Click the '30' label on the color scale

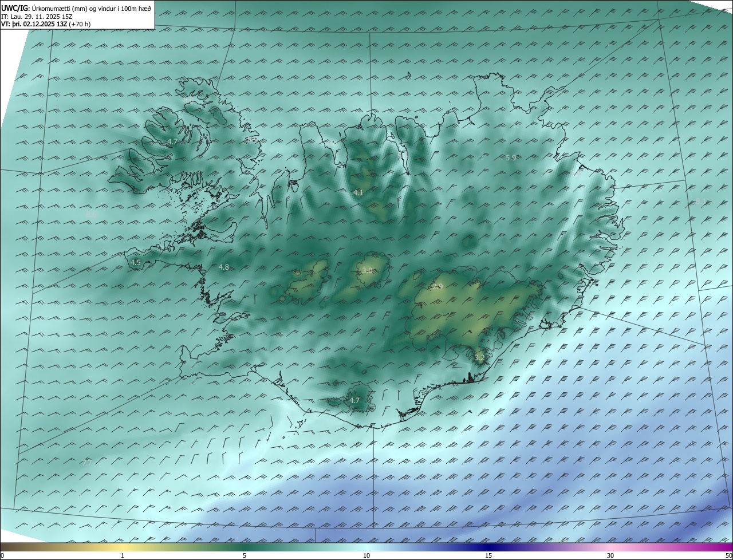point(610,555)
